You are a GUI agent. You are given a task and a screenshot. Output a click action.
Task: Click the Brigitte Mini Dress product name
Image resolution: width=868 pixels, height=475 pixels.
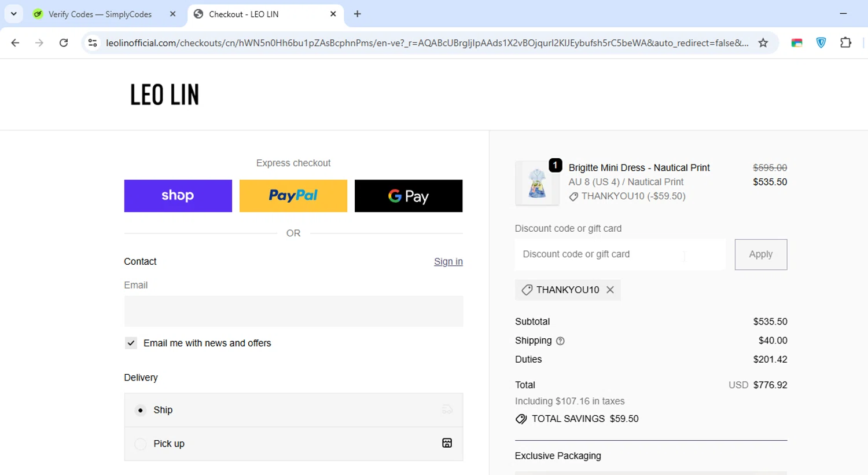tap(639, 167)
